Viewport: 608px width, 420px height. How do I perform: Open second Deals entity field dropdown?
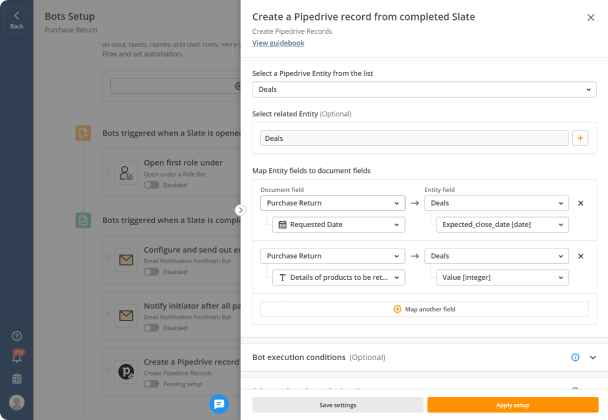496,256
